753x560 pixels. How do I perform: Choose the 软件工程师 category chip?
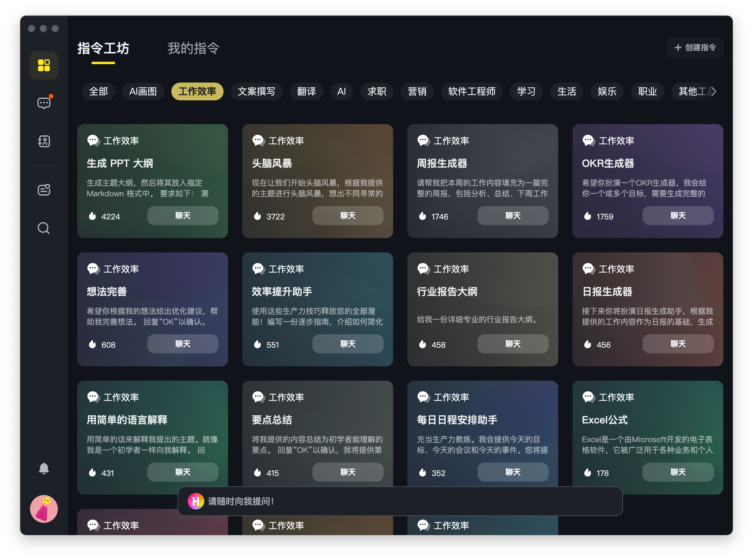472,91
